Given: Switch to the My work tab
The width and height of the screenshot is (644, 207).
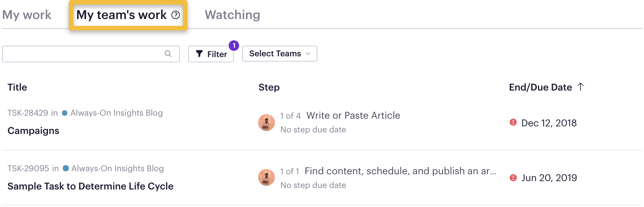Looking at the screenshot, I should tap(27, 15).
